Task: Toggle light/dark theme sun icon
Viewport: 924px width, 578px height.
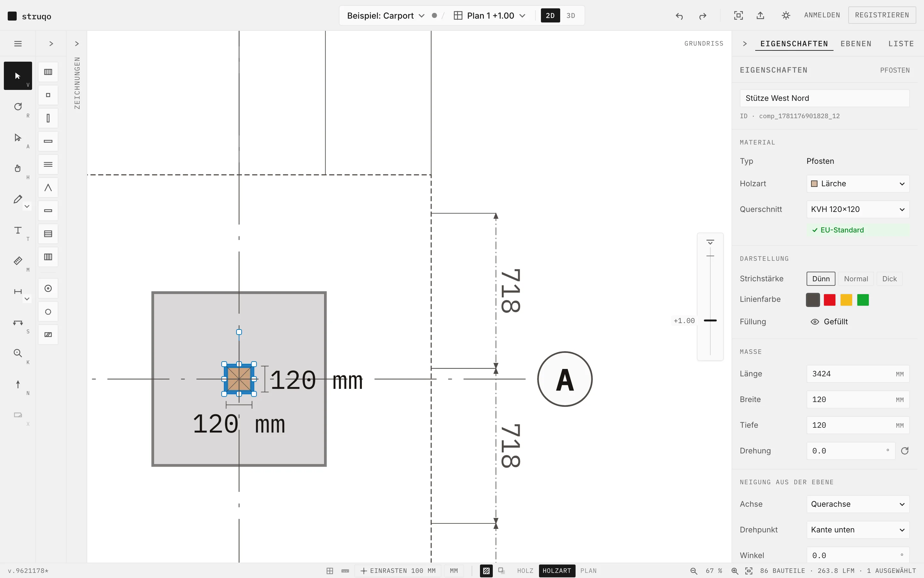Action: click(786, 15)
